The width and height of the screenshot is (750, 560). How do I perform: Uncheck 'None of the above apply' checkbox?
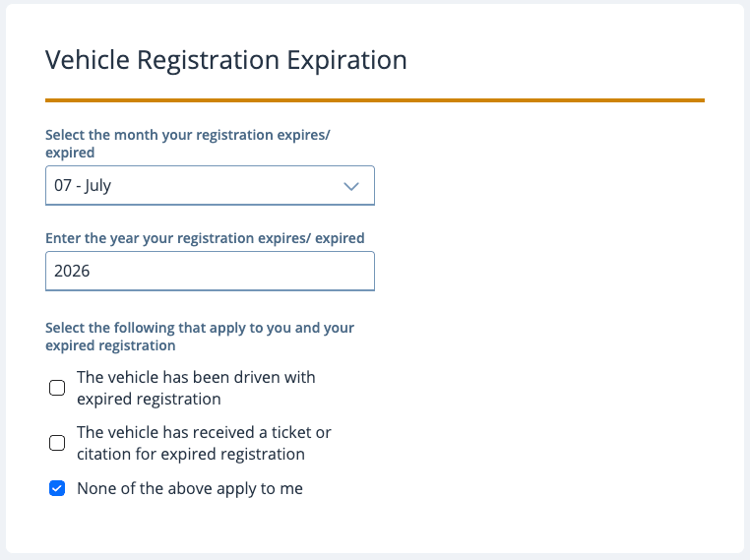(x=57, y=488)
